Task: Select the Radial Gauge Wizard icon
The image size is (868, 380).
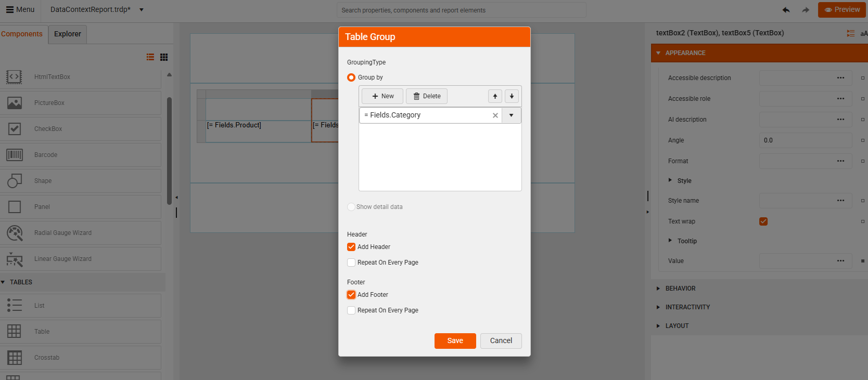Action: pos(15,233)
